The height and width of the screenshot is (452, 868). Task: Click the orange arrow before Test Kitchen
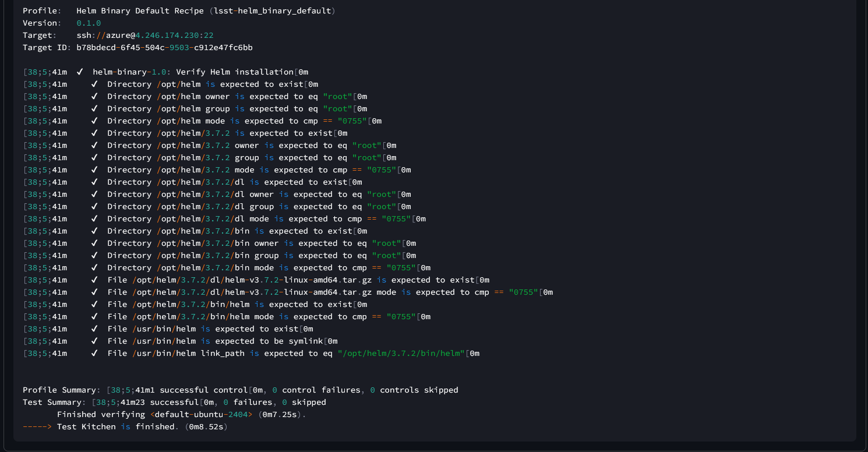pyautogui.click(x=37, y=427)
